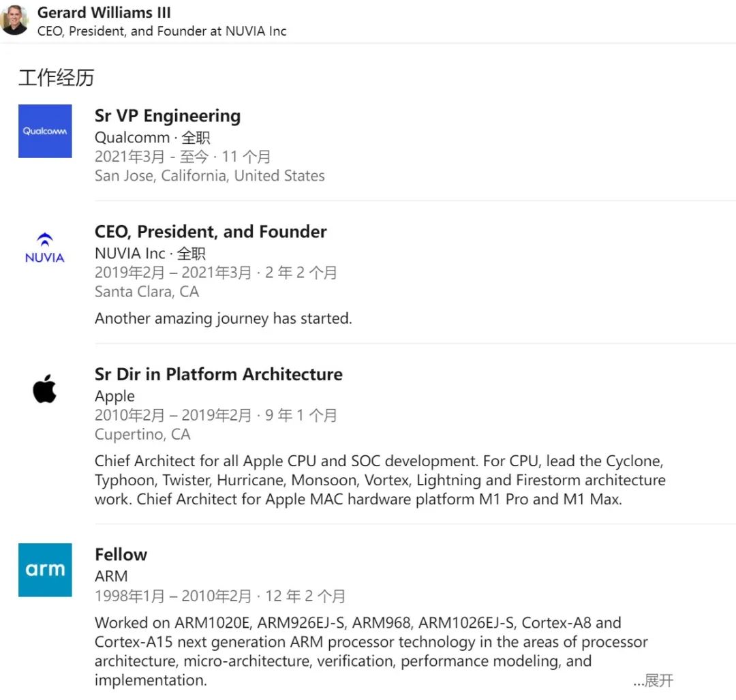This screenshot has width=736, height=700.
Task: Open the Sr Dir in Platform Architecture role
Action: (x=218, y=374)
